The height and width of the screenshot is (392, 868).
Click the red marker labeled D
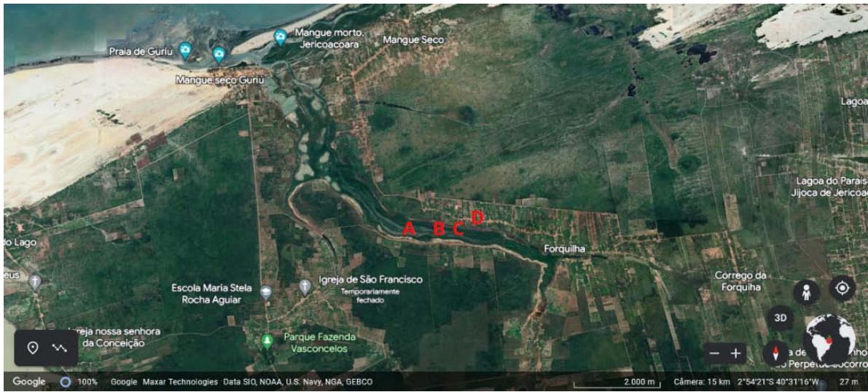tap(477, 216)
